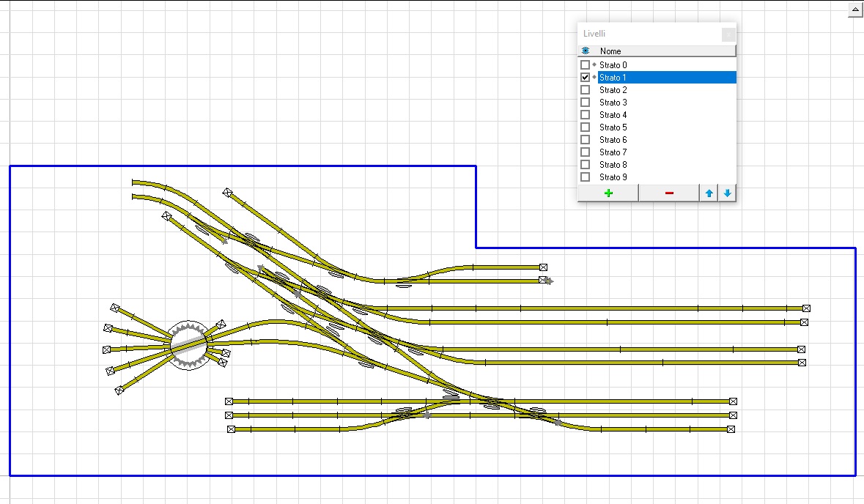Show layer Strato 5 via its checkbox
This screenshot has height=504, width=864.
click(585, 127)
